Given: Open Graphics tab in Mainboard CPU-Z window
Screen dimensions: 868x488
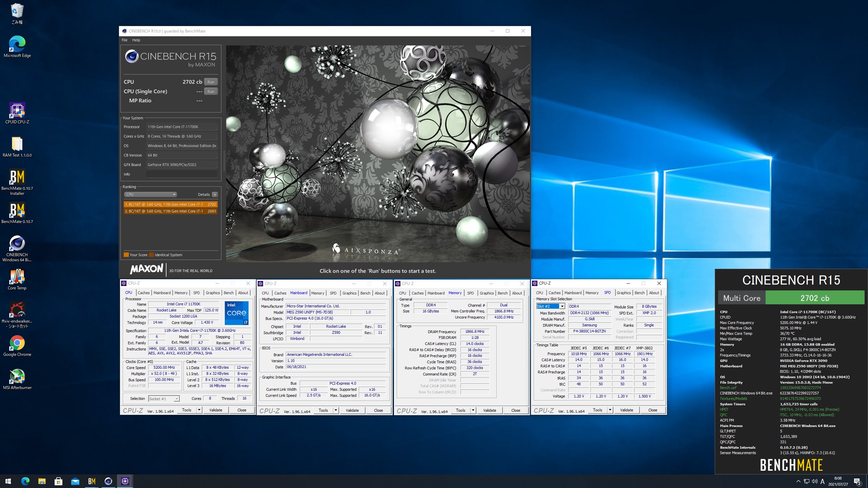Looking at the screenshot, I should [x=349, y=293].
